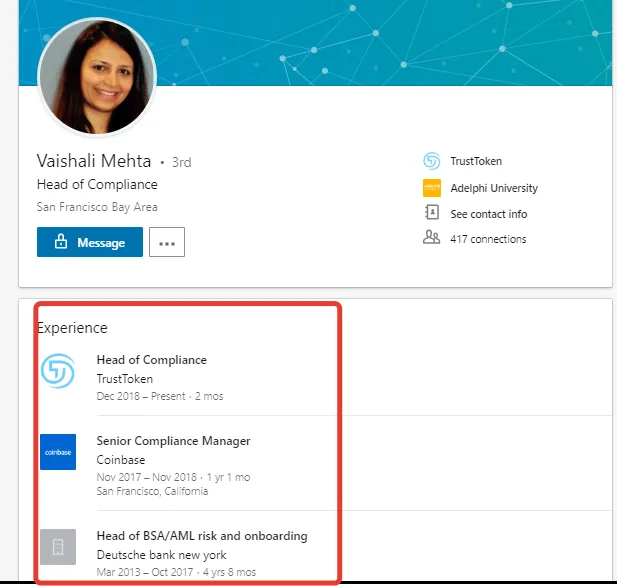Click the connections people icon
The width and height of the screenshot is (617, 586).
pyautogui.click(x=432, y=238)
